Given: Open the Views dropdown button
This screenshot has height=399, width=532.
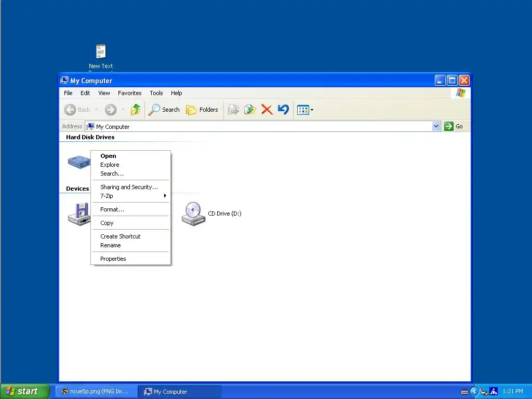Looking at the screenshot, I should [305, 110].
